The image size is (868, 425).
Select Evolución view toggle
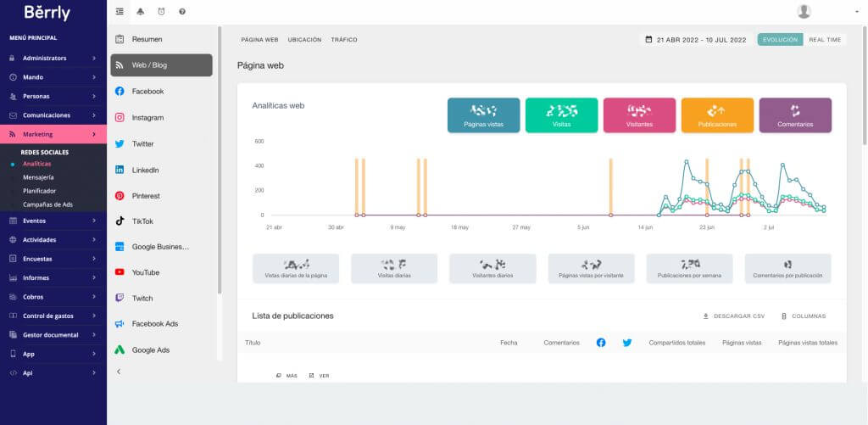(x=780, y=39)
